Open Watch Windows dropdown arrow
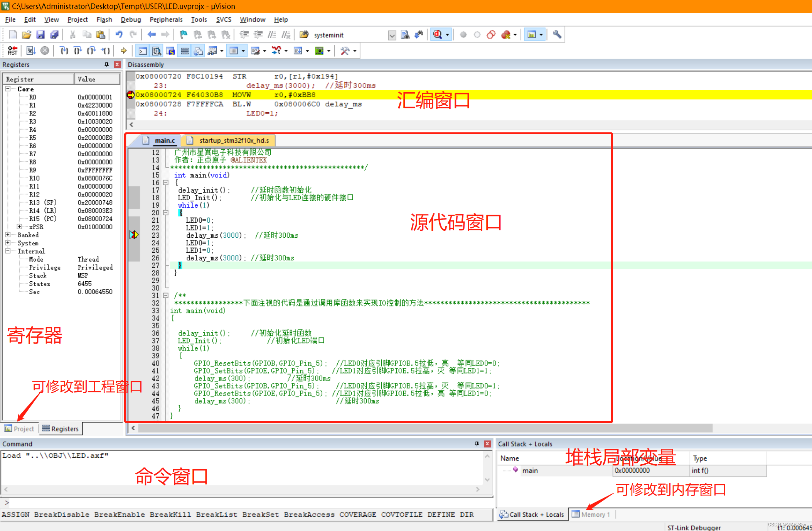Image resolution: width=812 pixels, height=531 pixels. (222, 51)
